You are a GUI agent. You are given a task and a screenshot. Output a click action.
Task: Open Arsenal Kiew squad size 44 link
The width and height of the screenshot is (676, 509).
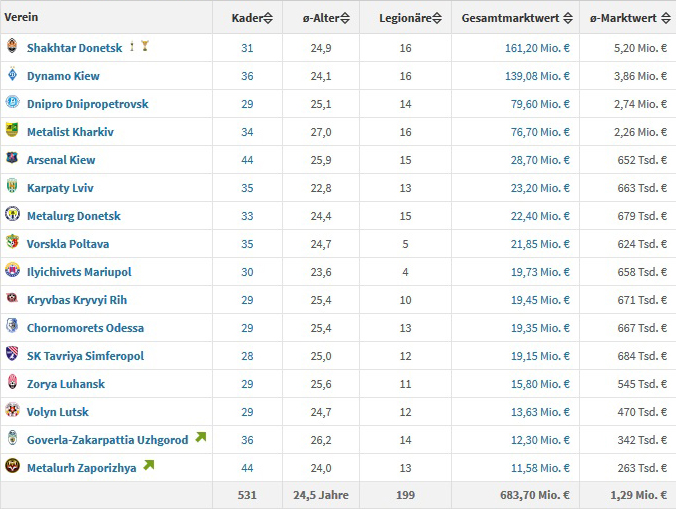pyautogui.click(x=247, y=160)
